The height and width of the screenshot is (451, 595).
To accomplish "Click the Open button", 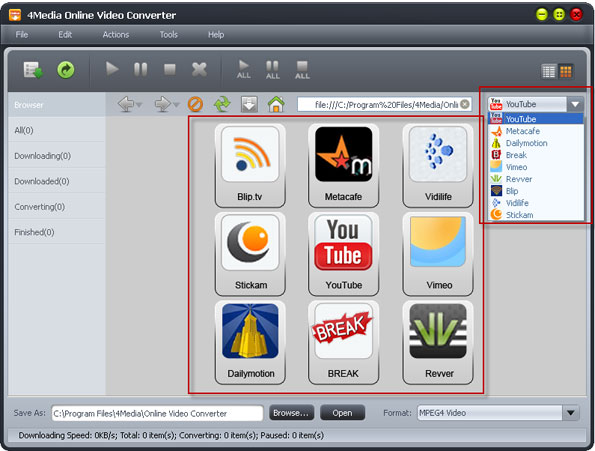I will [342, 413].
